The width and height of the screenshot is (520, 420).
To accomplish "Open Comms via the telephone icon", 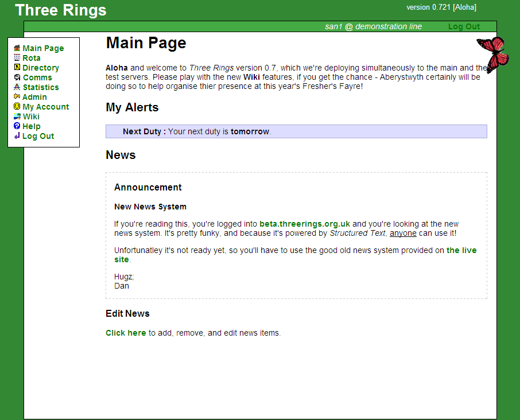I will pos(17,77).
